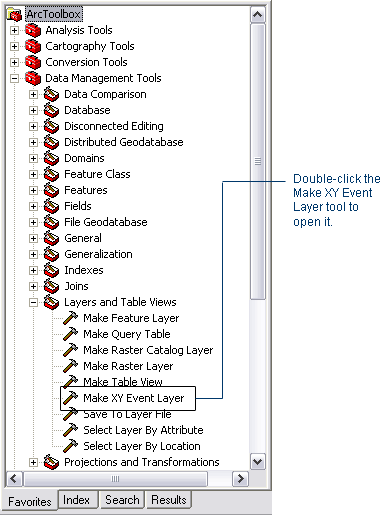
Task: Expand the Data Comparison toolset
Action: (x=33, y=94)
